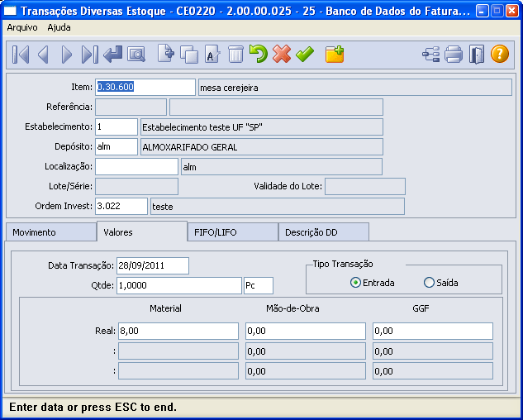Open the Ajuda menu

coord(59,27)
